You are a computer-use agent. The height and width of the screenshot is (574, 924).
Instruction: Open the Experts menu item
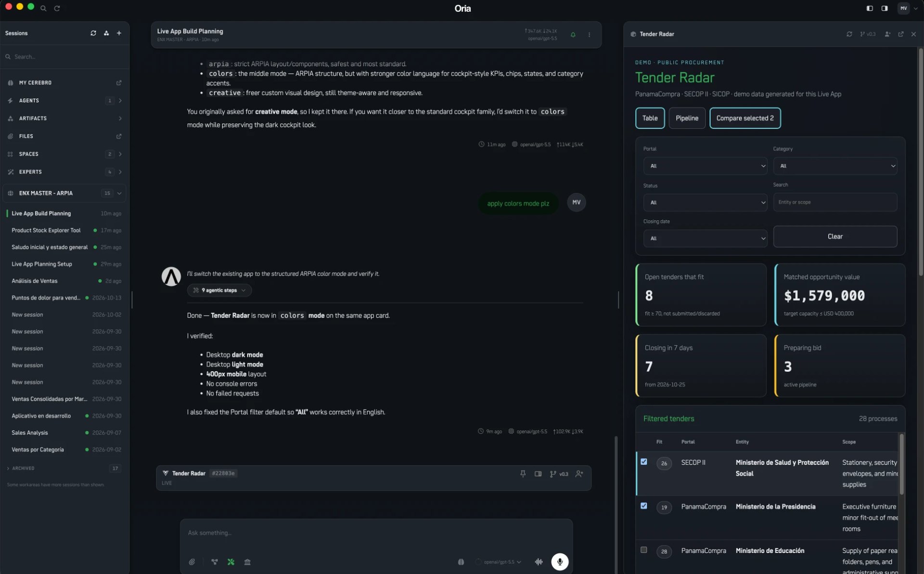tap(64, 172)
